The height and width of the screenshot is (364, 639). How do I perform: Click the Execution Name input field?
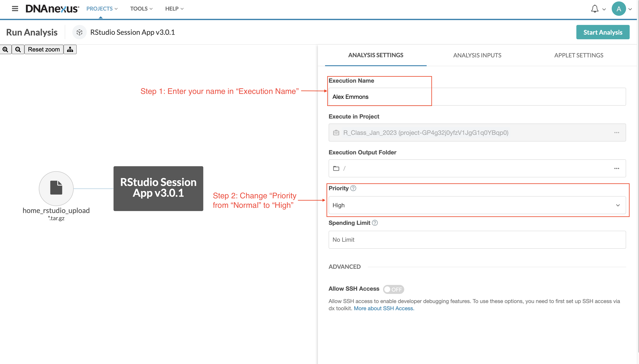[x=477, y=97]
